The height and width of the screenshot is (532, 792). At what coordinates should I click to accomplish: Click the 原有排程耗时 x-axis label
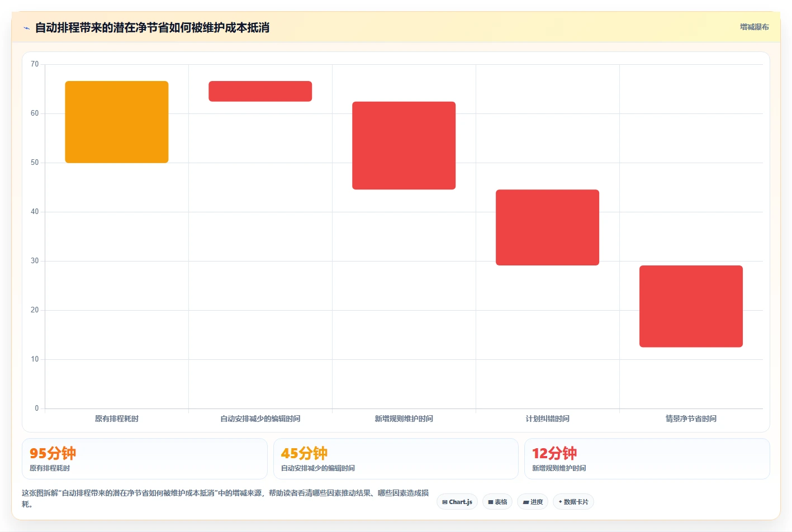tap(117, 419)
